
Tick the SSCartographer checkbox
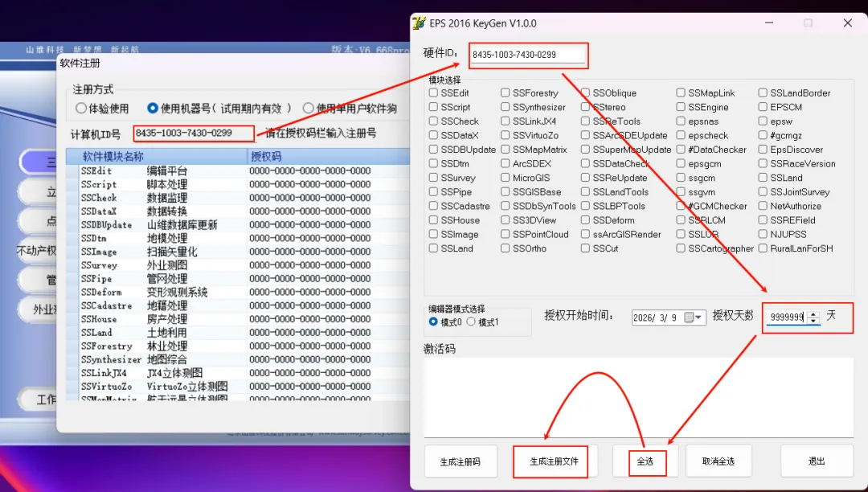[x=681, y=248]
